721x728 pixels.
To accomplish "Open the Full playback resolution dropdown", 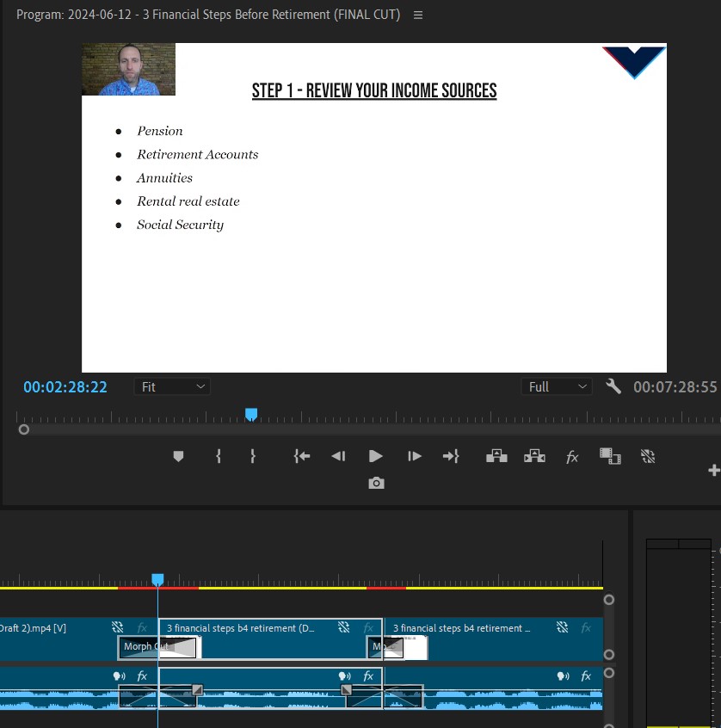I will (x=557, y=386).
